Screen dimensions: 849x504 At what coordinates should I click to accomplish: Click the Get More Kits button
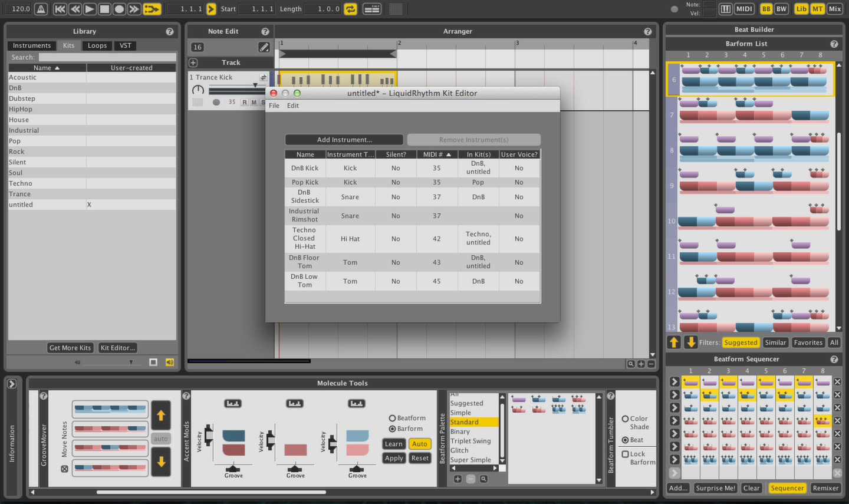(x=70, y=348)
